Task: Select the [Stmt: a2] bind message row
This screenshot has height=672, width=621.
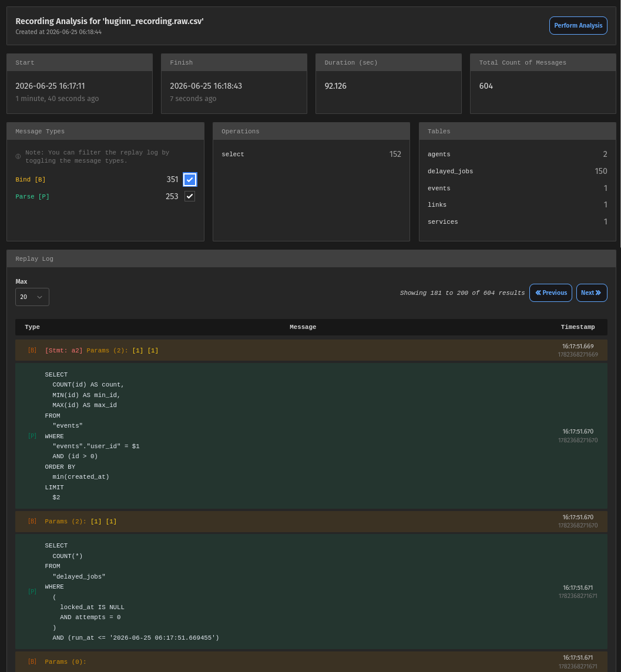Action: (x=311, y=350)
